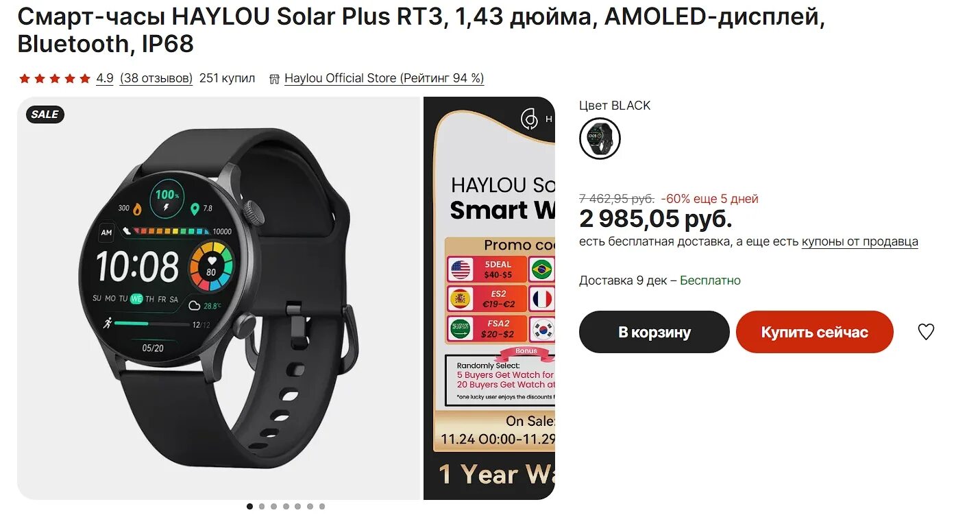Go to third image carousel dot
The image size is (980, 526).
tap(273, 507)
